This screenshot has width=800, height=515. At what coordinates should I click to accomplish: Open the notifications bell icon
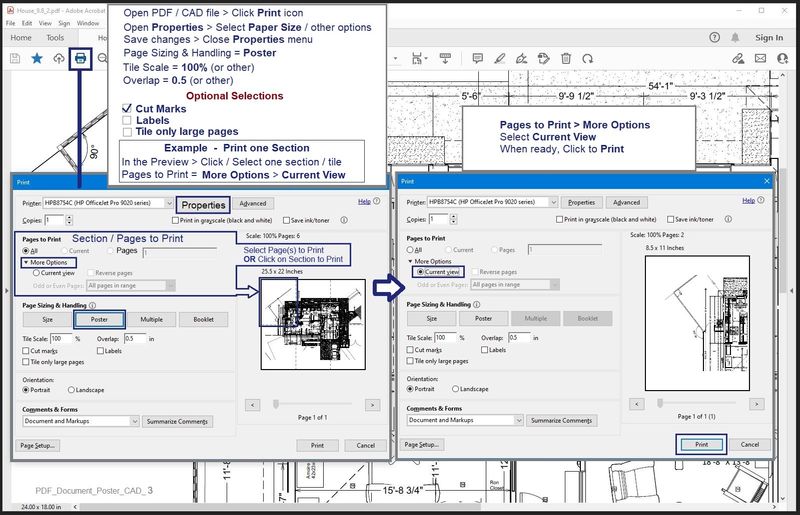click(735, 37)
